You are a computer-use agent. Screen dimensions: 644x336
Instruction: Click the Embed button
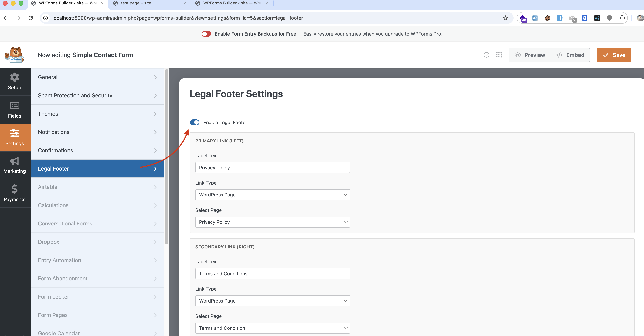[570, 55]
